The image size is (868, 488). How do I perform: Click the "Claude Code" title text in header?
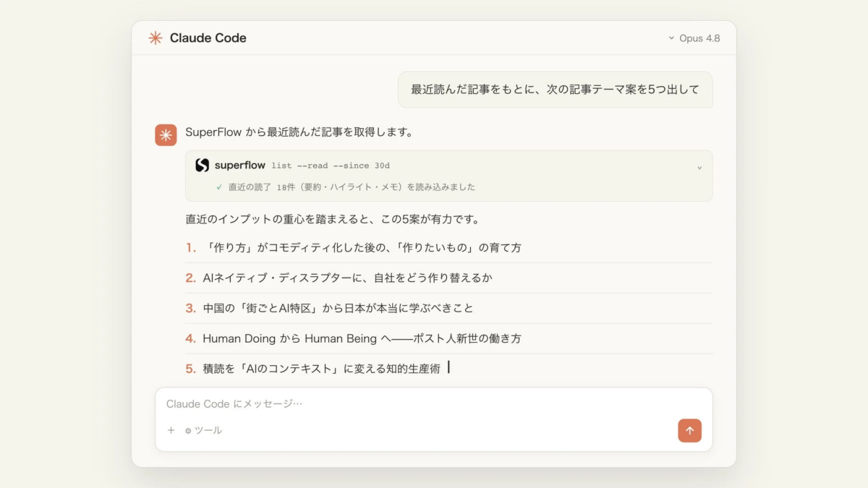pos(208,38)
